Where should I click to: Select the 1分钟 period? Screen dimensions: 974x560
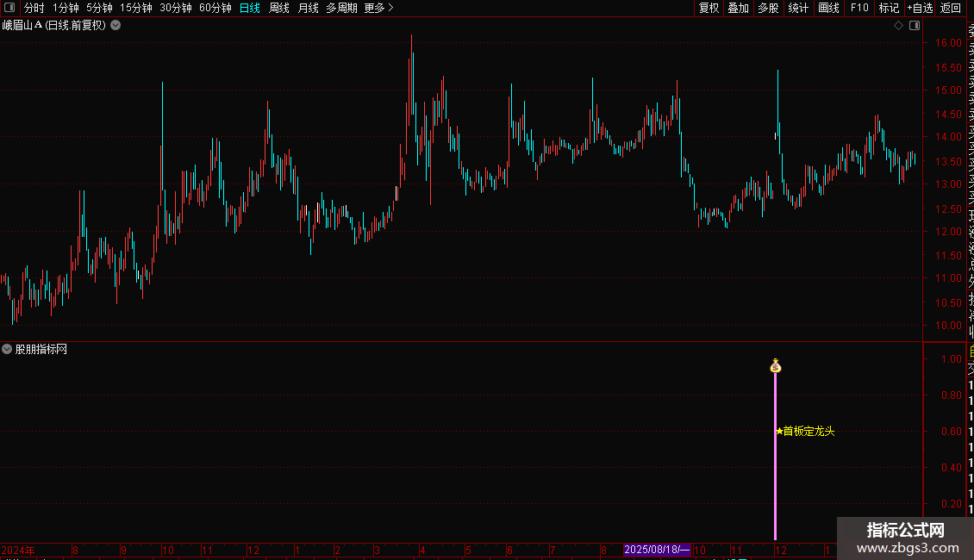(x=66, y=8)
